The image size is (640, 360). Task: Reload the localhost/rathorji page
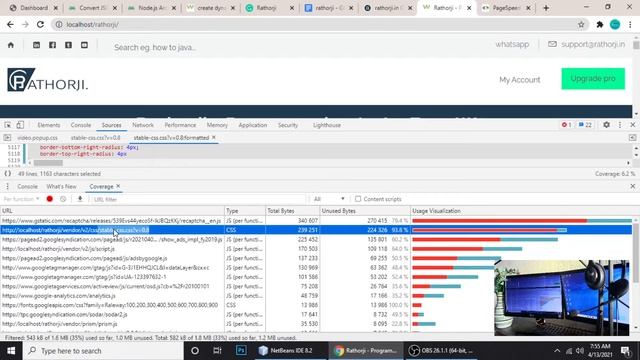pyautogui.click(x=40, y=24)
